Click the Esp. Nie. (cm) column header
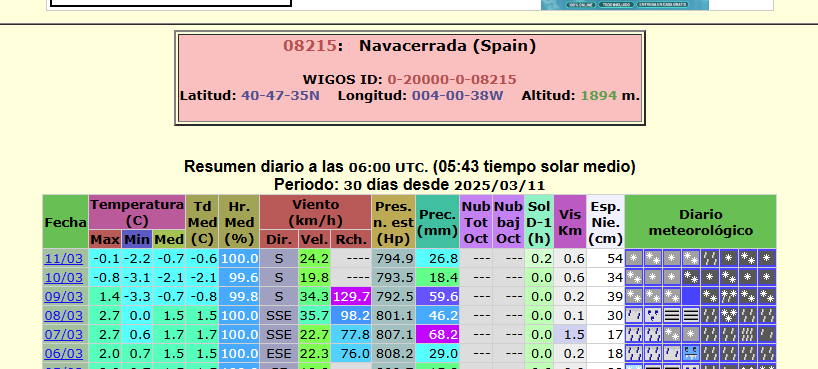 tap(605, 222)
